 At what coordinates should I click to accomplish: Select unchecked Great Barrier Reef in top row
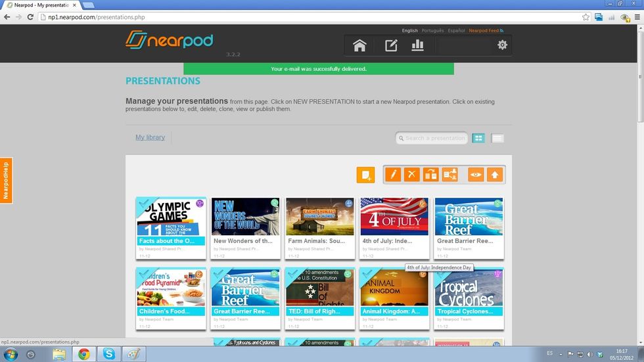click(x=469, y=217)
